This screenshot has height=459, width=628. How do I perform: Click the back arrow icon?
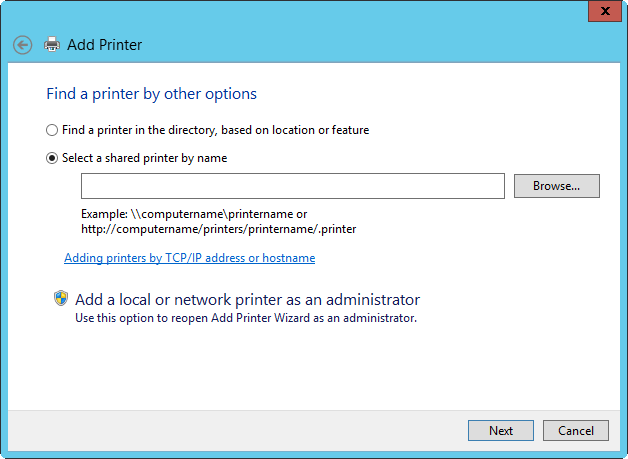point(22,45)
